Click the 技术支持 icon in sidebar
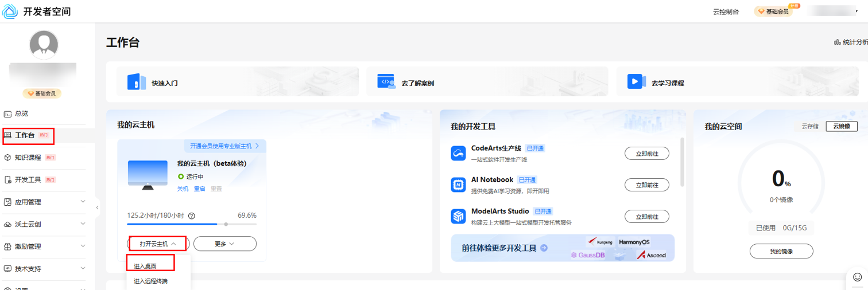This screenshot has height=290, width=868. coord(7,268)
